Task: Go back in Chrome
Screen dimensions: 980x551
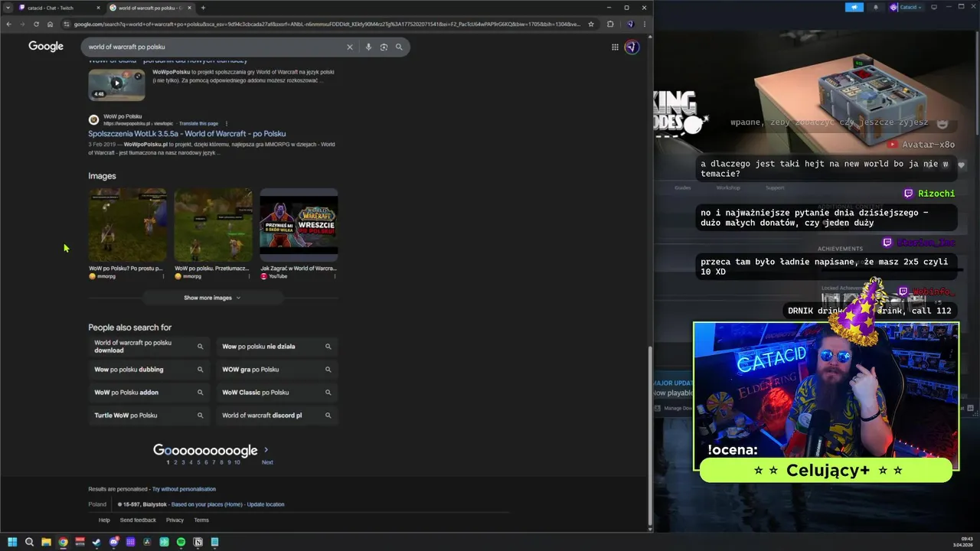Action: pyautogui.click(x=8, y=24)
